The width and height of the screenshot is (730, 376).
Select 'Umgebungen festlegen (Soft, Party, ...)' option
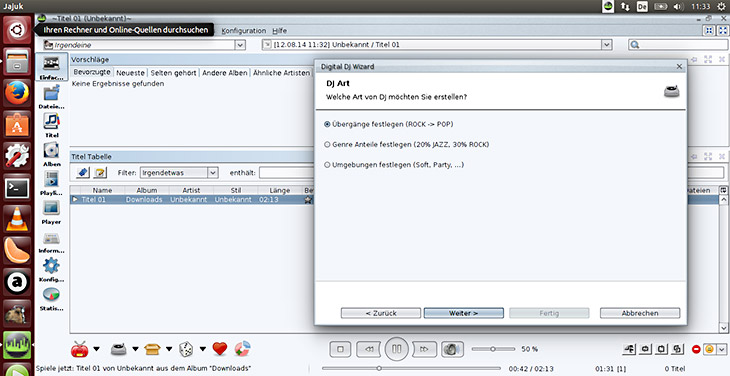394,165
